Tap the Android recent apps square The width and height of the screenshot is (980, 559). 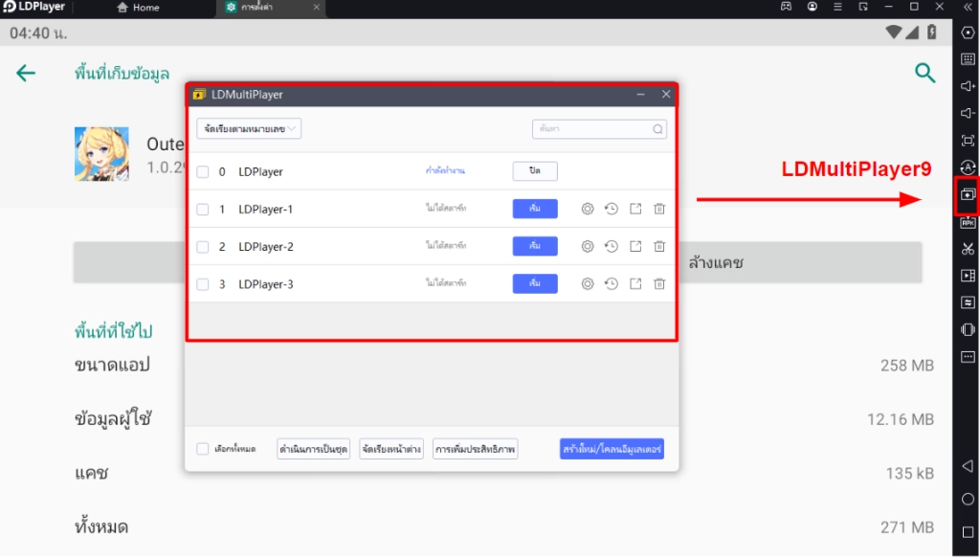968,532
